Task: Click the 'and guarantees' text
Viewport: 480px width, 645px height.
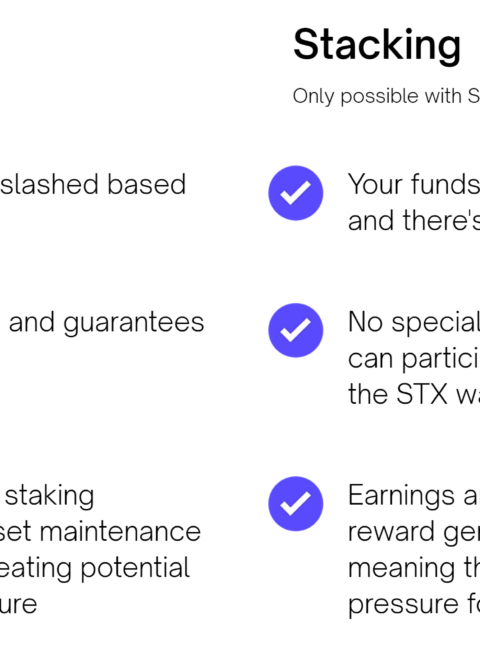Action: [x=107, y=323]
